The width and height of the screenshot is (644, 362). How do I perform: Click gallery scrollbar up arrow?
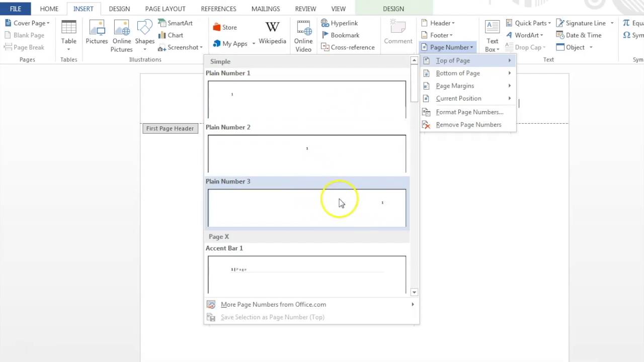click(x=414, y=60)
